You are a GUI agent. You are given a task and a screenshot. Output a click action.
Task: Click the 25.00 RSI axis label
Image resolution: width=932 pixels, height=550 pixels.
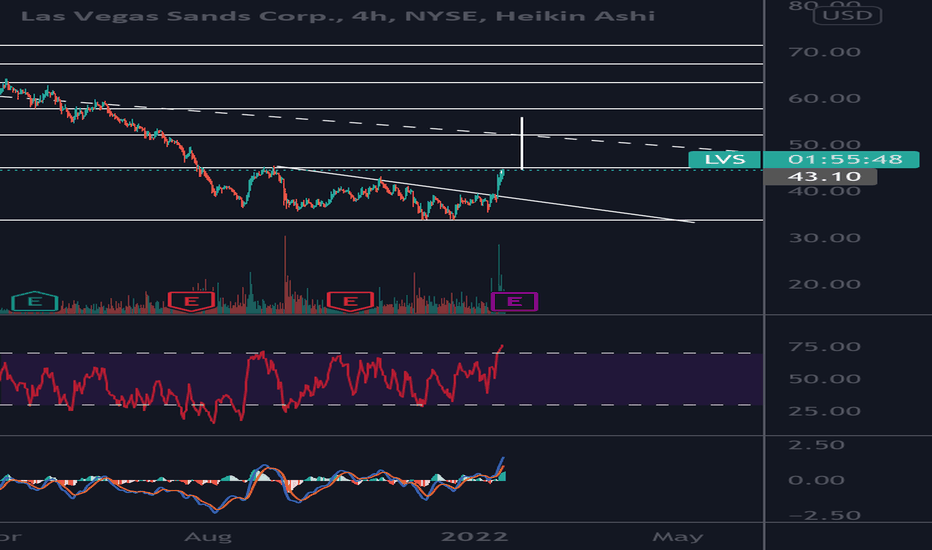point(824,411)
